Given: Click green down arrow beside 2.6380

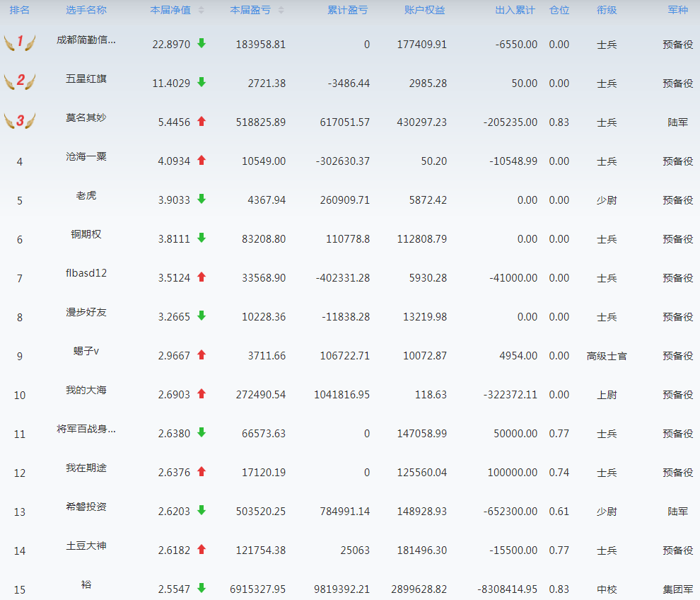Looking at the screenshot, I should click(x=202, y=432).
